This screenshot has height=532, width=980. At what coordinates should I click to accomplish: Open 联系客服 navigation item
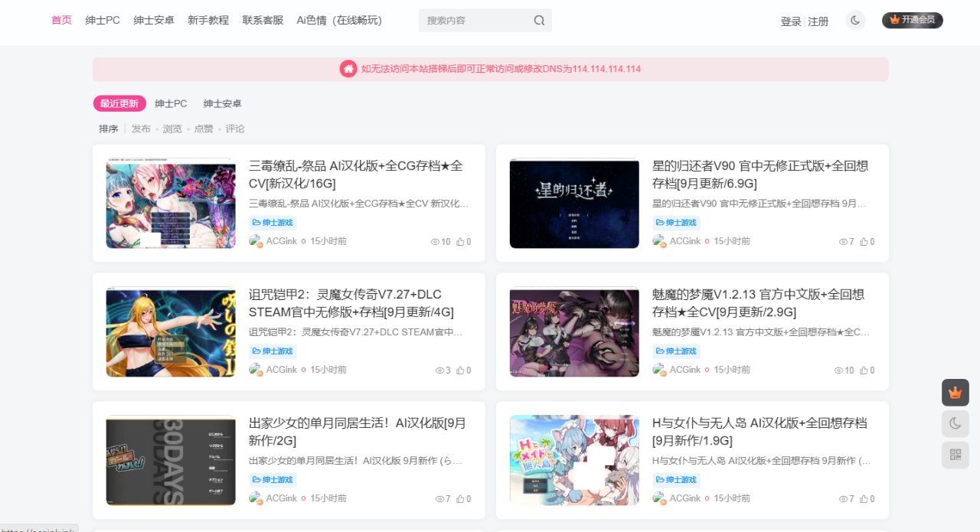coord(263,20)
